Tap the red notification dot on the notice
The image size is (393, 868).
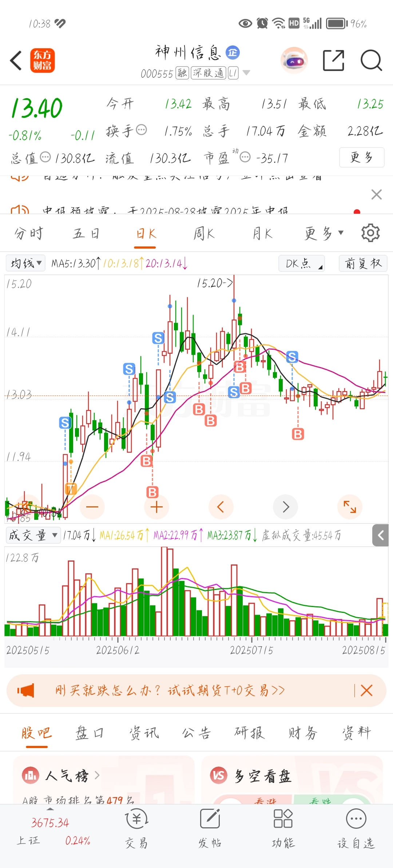357,212
